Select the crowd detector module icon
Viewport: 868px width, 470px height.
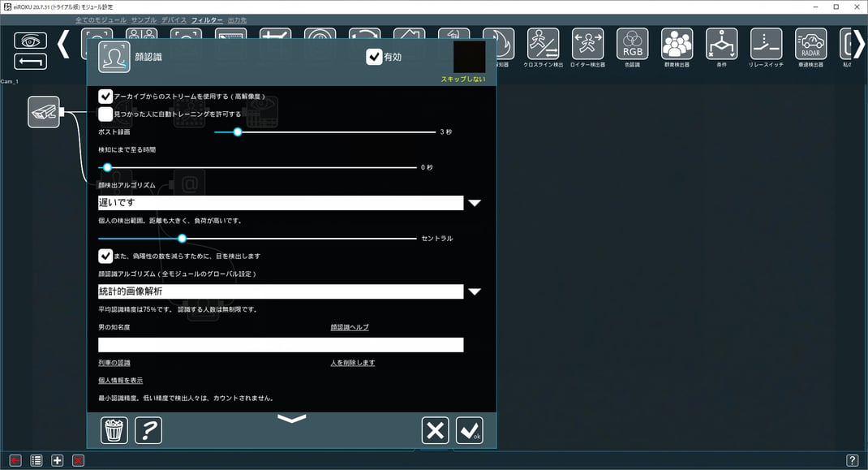point(677,44)
